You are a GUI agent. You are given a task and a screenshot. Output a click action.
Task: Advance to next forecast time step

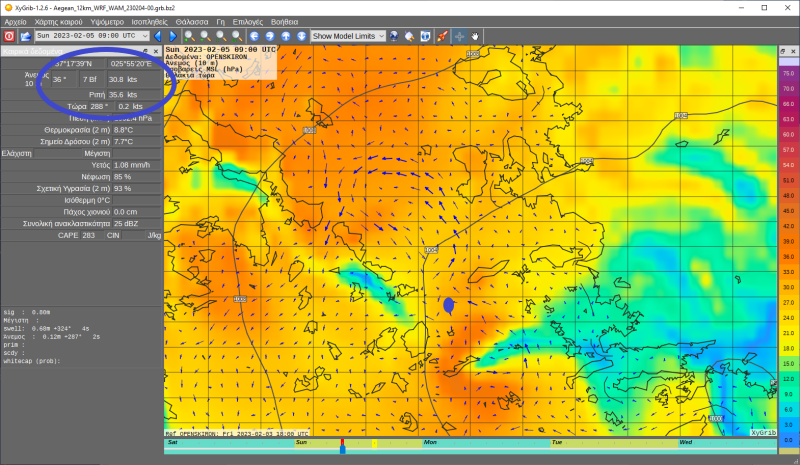click(172, 36)
